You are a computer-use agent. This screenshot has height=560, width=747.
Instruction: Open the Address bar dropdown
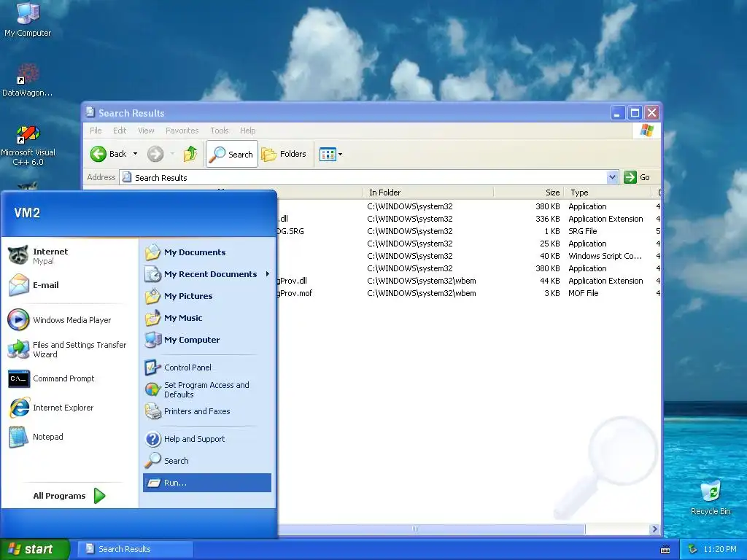(613, 177)
